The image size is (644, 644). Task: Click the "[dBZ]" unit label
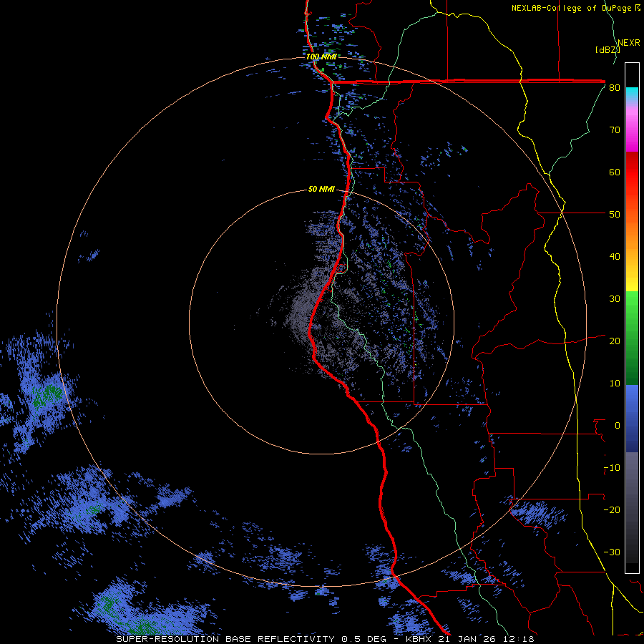coord(608,50)
